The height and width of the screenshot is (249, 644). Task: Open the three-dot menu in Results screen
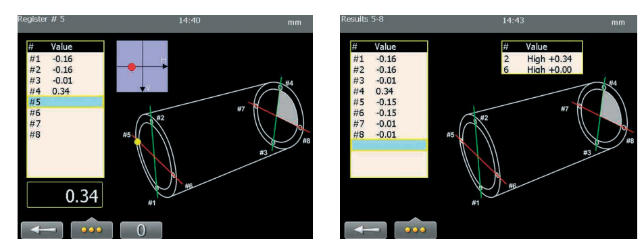coord(415,229)
